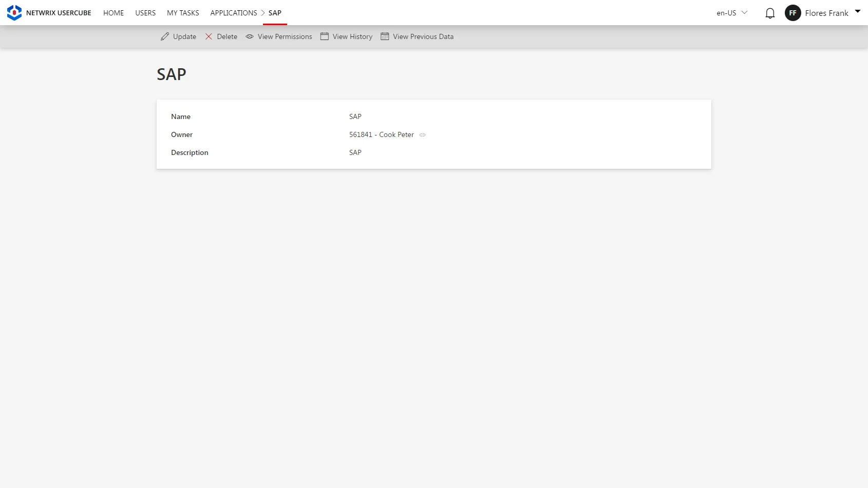The width and height of the screenshot is (868, 488).
Task: Open the en-US language dropdown
Action: coord(732,13)
